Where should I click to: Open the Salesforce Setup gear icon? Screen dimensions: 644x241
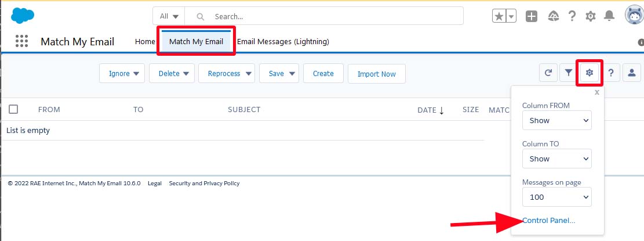(591, 16)
